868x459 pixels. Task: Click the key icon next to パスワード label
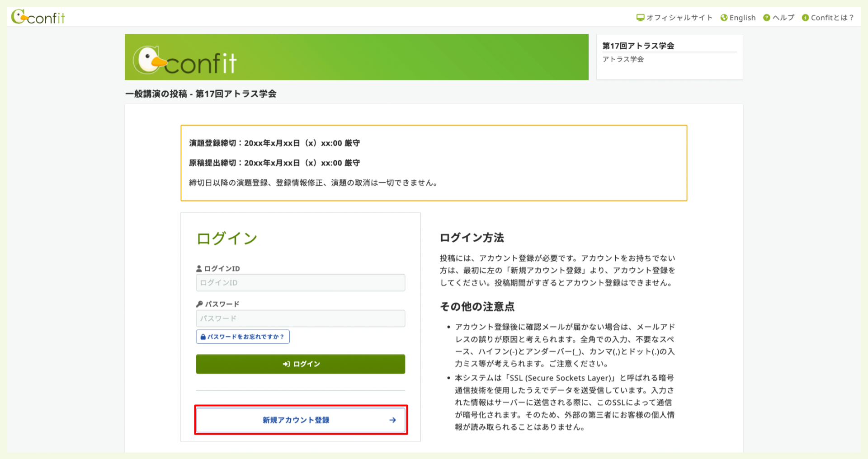199,304
